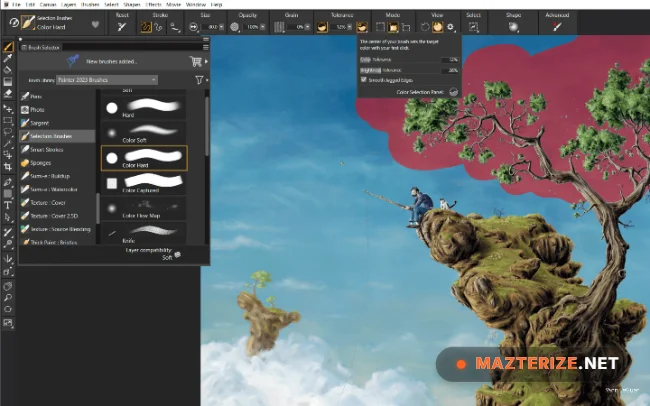Viewport: 650px width, 406px height.
Task: Open the brush store shopping cart
Action: (x=196, y=61)
